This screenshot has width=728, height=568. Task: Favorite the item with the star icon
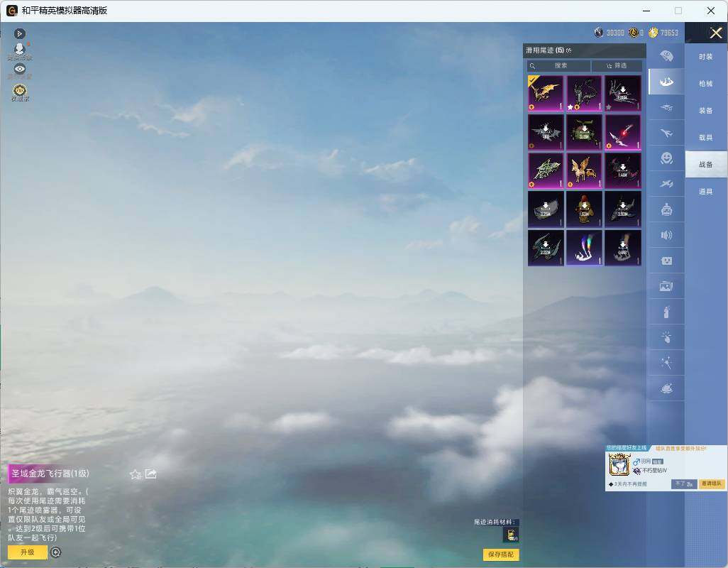point(135,474)
